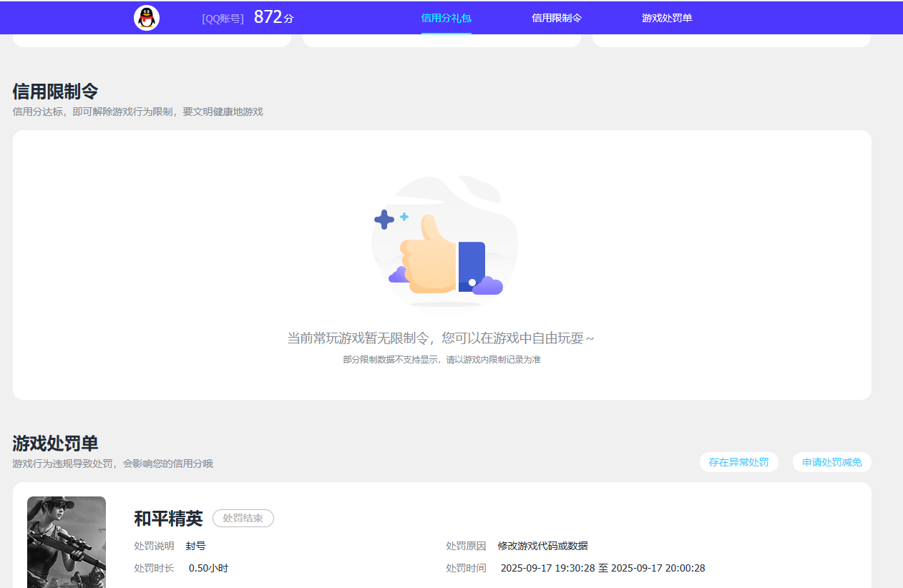903x588 pixels.
Task: Click the QQ penguin avatar icon
Action: [147, 18]
